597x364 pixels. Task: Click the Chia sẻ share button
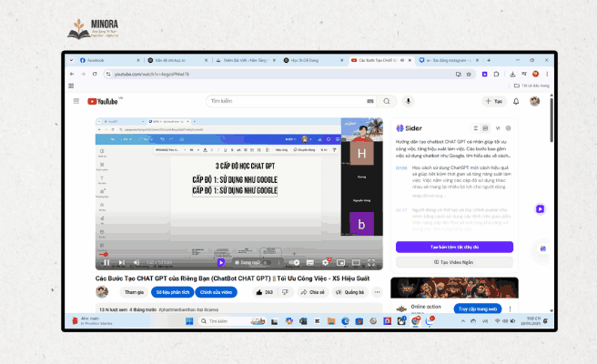point(312,292)
